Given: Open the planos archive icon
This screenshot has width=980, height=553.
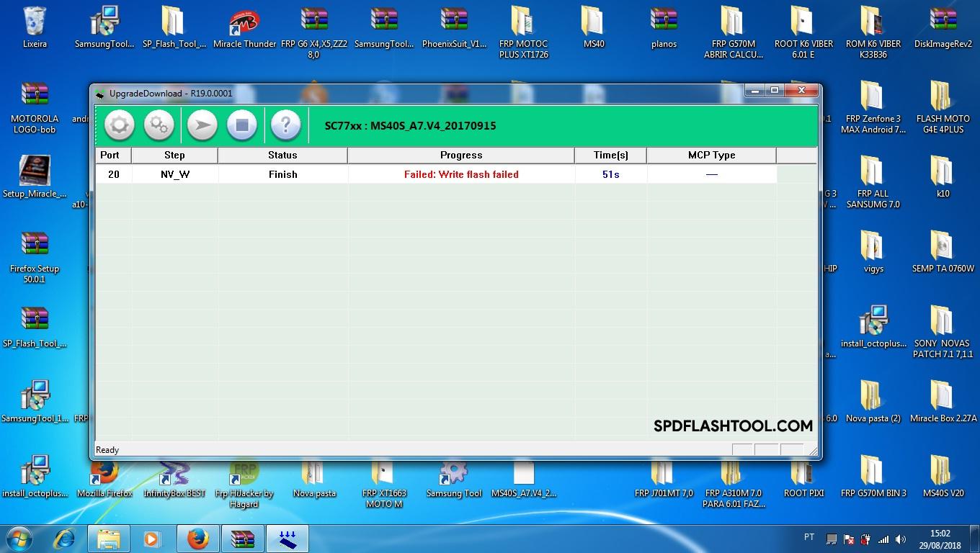Looking at the screenshot, I should (664, 28).
